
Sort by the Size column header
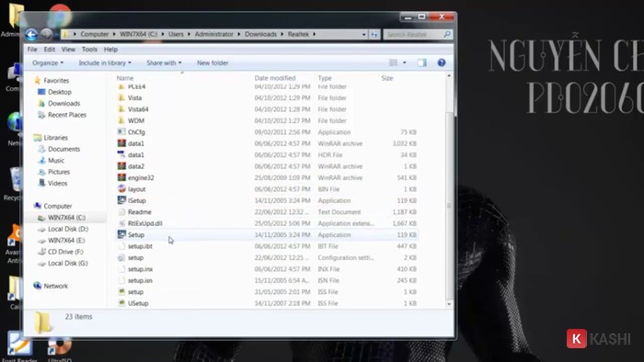click(x=387, y=78)
